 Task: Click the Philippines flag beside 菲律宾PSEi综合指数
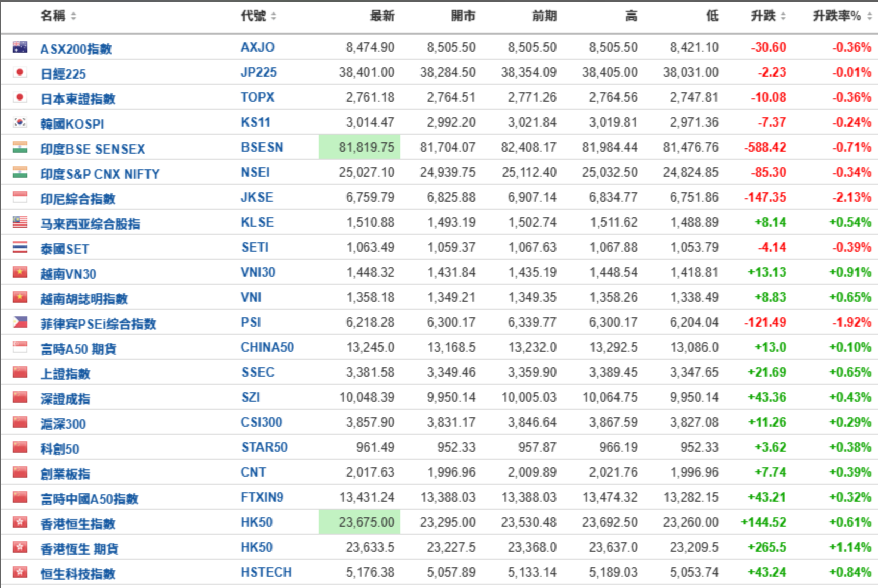(20, 322)
